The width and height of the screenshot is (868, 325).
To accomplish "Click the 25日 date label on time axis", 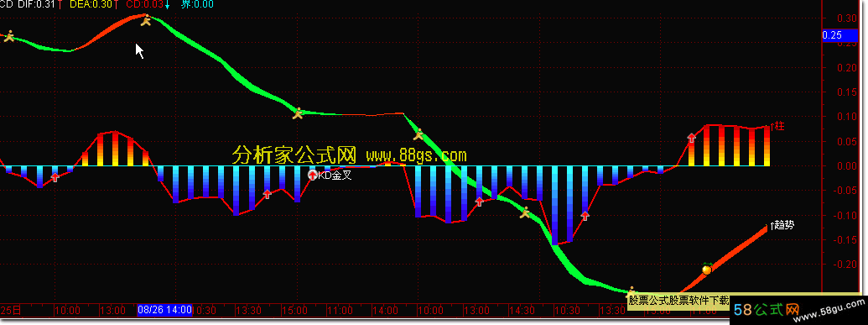I will 6,310.
